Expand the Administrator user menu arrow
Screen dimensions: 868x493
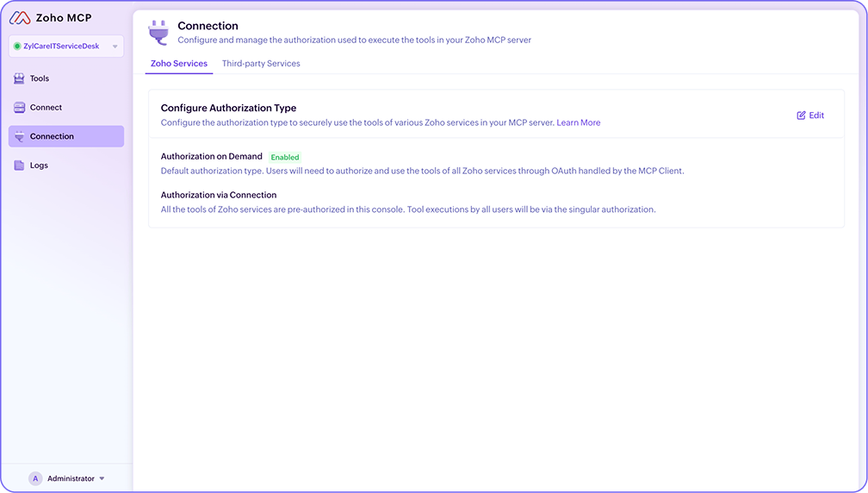[x=102, y=478]
